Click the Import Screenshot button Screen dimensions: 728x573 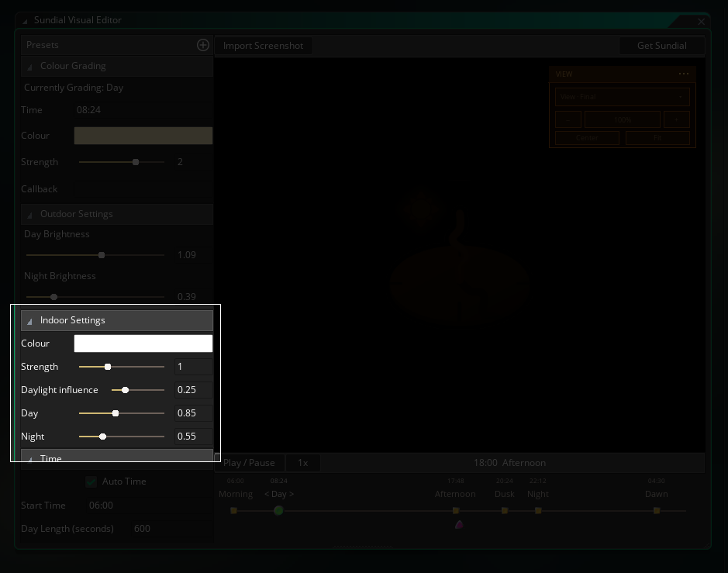point(263,46)
